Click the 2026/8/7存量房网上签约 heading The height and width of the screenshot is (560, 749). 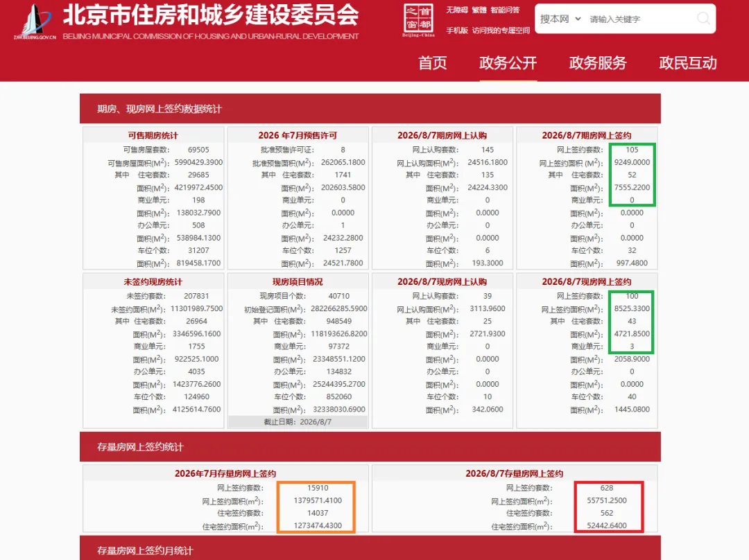515,473
